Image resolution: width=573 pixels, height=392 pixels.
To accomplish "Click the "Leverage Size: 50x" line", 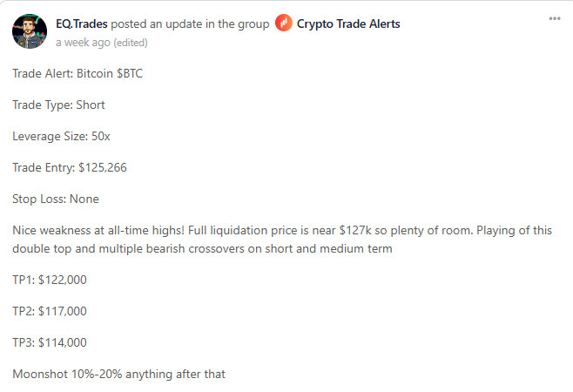I will tap(62, 136).
